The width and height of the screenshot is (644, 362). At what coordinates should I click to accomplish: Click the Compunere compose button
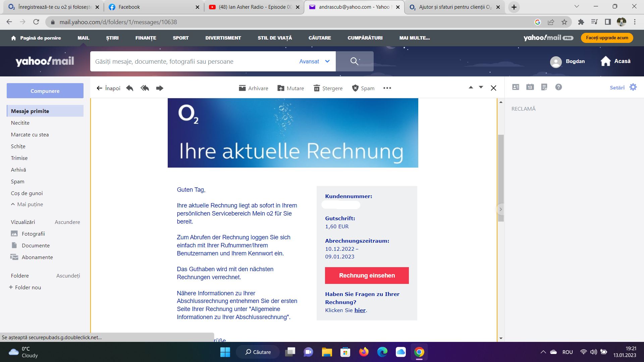[45, 91]
